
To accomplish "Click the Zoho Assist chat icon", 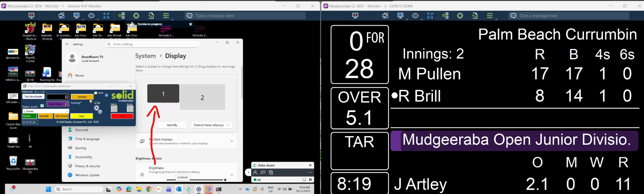I will (263, 172).
